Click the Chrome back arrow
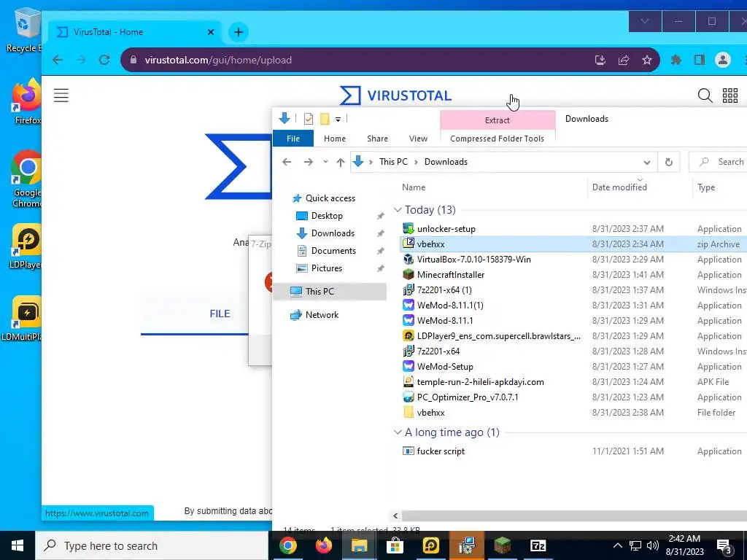Screen dimensions: 747x560 pyautogui.click(x=58, y=60)
